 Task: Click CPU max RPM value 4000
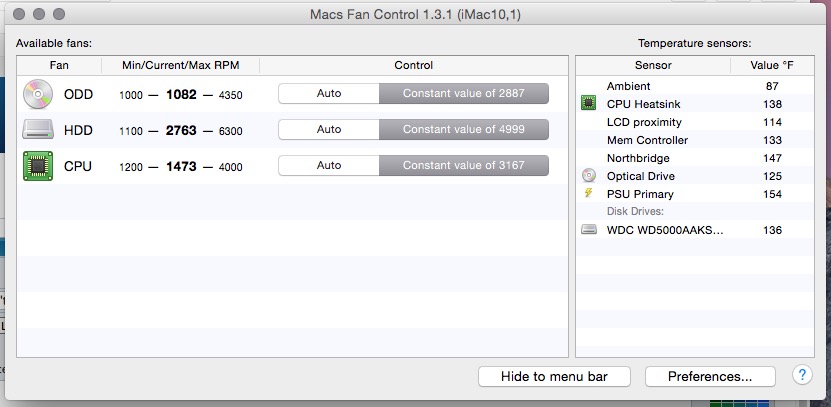(x=231, y=167)
